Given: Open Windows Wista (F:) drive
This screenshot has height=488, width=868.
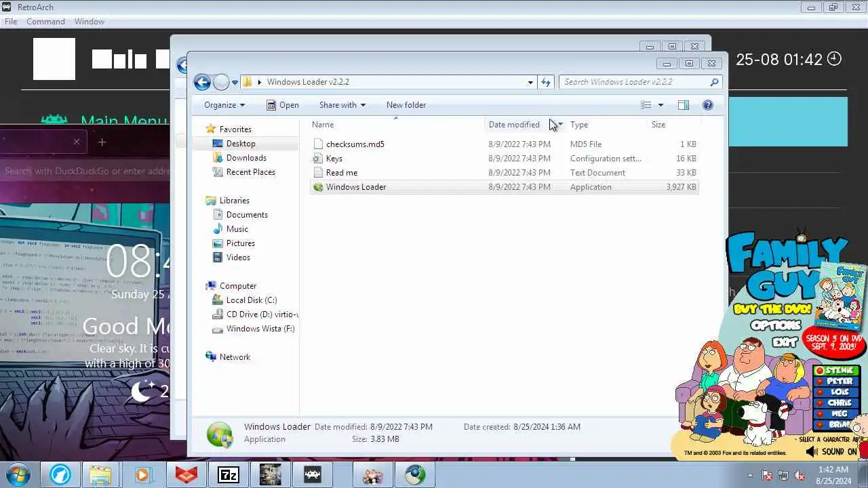Looking at the screenshot, I should point(260,329).
